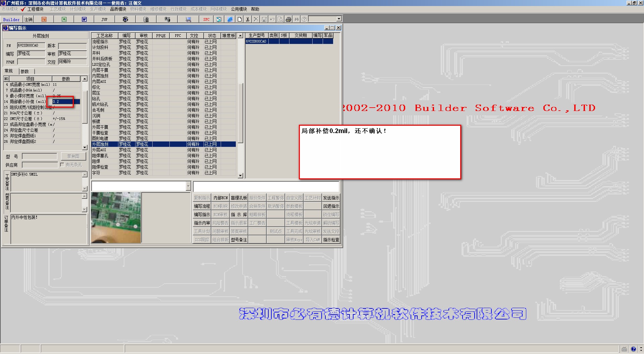Click the JUP toolbar button
The image size is (644, 354).
(x=104, y=19)
